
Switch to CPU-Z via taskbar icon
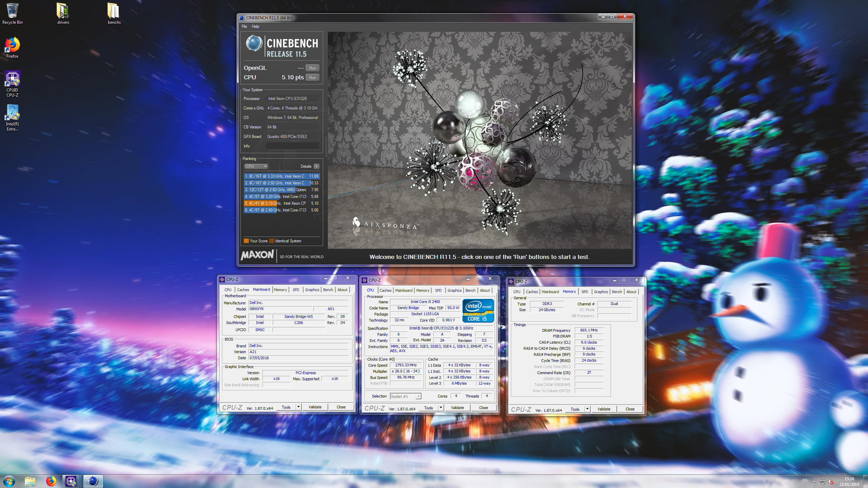[x=71, y=481]
